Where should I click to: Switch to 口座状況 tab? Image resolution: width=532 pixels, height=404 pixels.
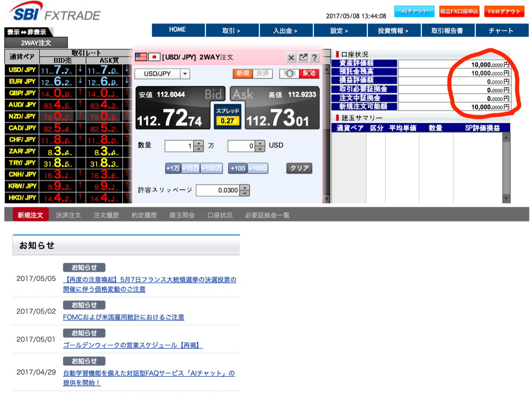[220, 215]
